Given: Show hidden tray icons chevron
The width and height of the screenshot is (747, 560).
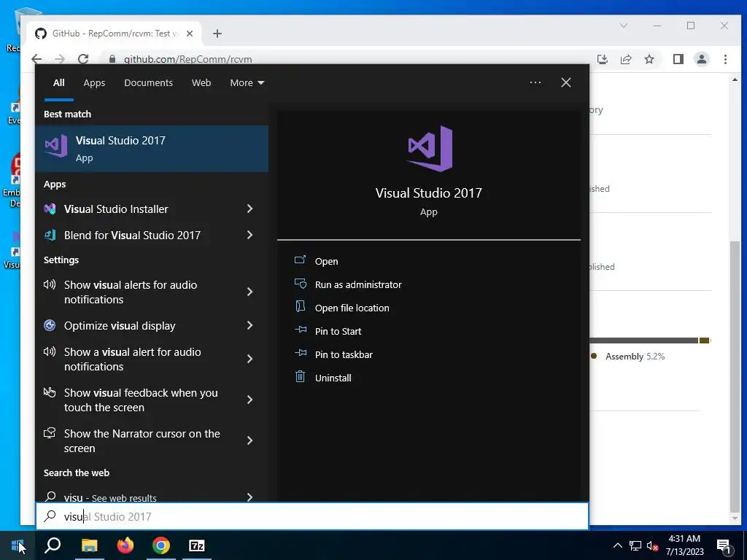Looking at the screenshot, I should [x=617, y=545].
